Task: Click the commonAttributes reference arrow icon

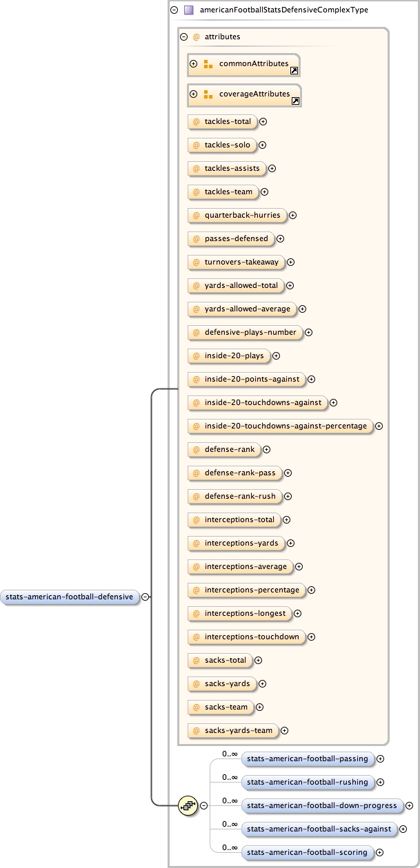Action: 294,71
